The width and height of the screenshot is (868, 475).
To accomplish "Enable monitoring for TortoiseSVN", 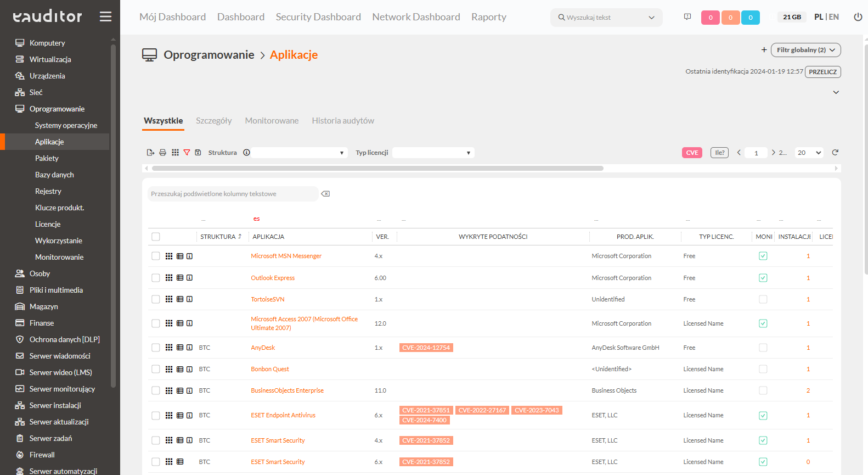I will coord(763,299).
